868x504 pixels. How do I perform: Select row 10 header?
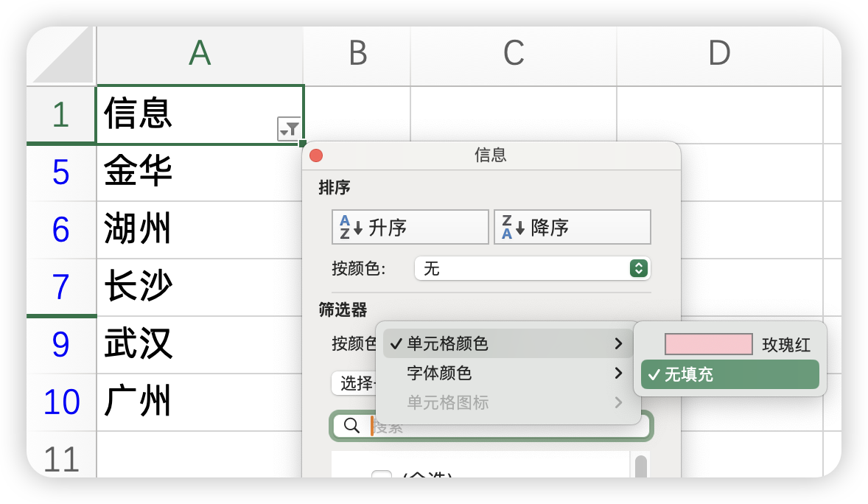[61, 402]
